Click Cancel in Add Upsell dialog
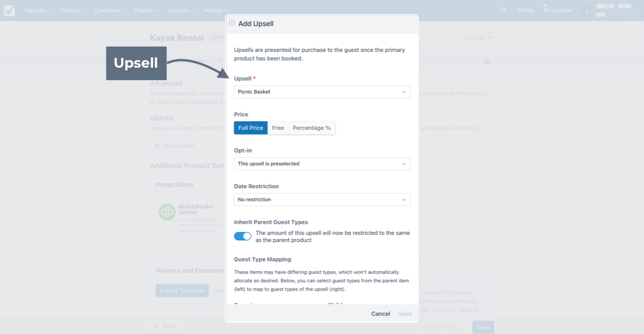This screenshot has width=644, height=334. click(x=381, y=314)
